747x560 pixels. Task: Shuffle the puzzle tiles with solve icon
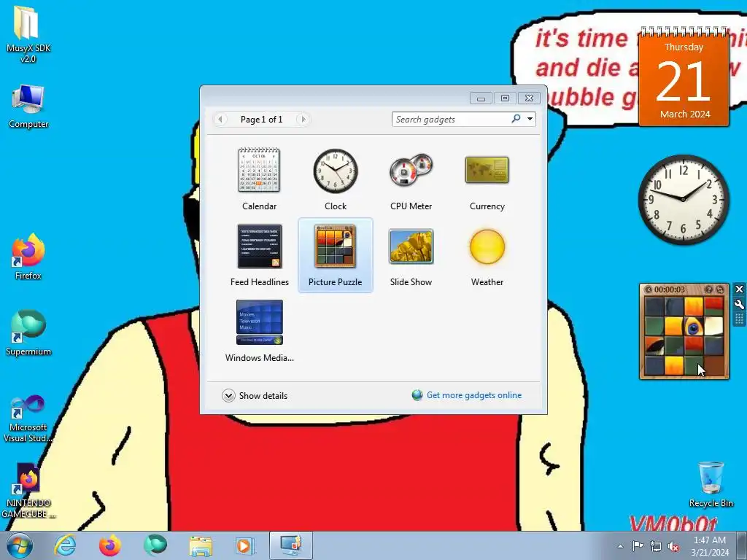click(720, 289)
